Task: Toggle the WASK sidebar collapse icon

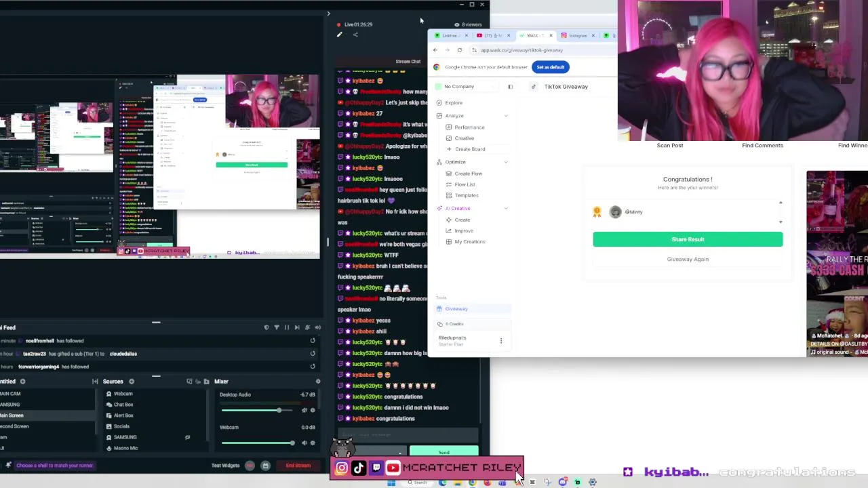Action: [510, 87]
